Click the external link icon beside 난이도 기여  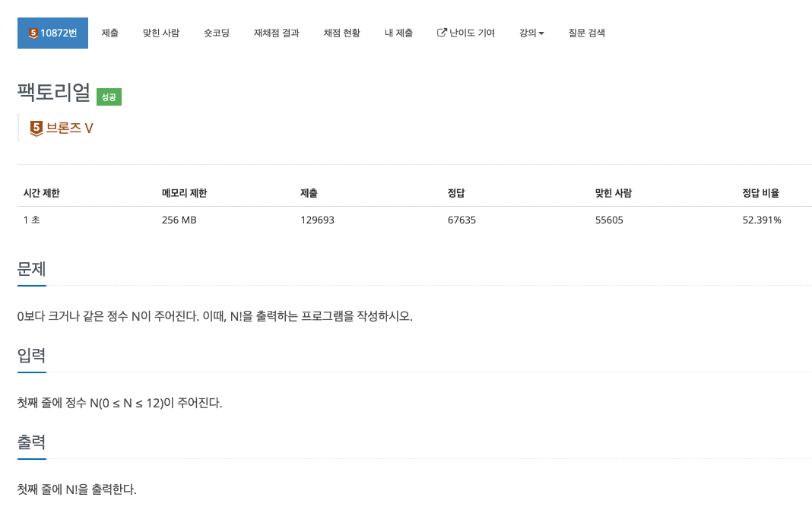pyautogui.click(x=442, y=33)
